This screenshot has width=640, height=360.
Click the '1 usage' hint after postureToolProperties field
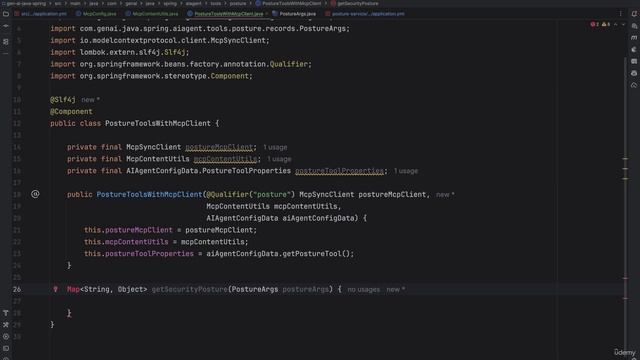[406, 171]
